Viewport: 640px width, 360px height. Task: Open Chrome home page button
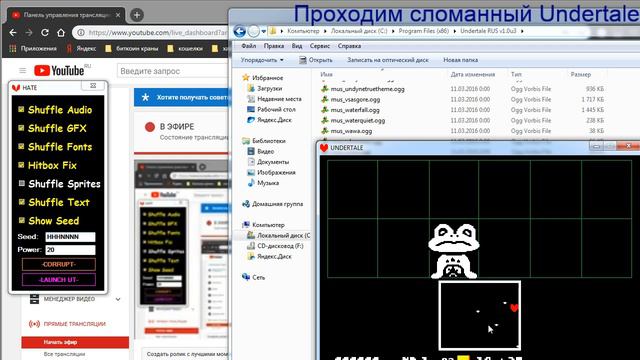tap(60, 32)
